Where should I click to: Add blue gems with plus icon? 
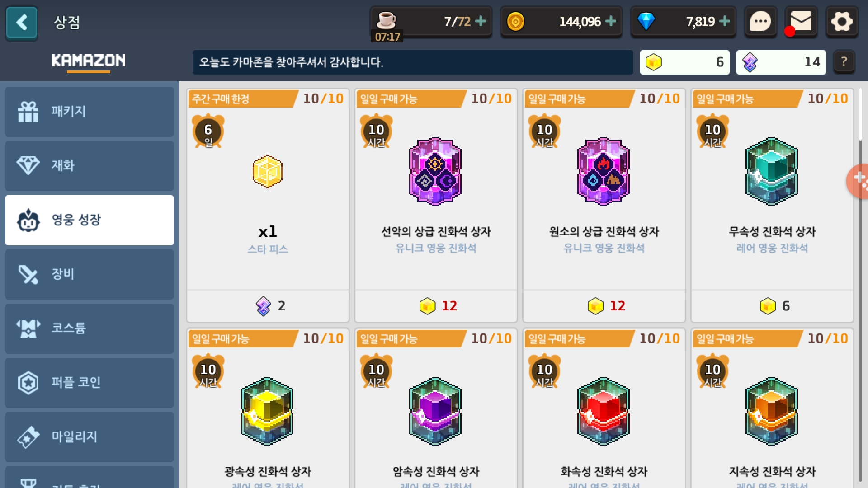pos(725,21)
